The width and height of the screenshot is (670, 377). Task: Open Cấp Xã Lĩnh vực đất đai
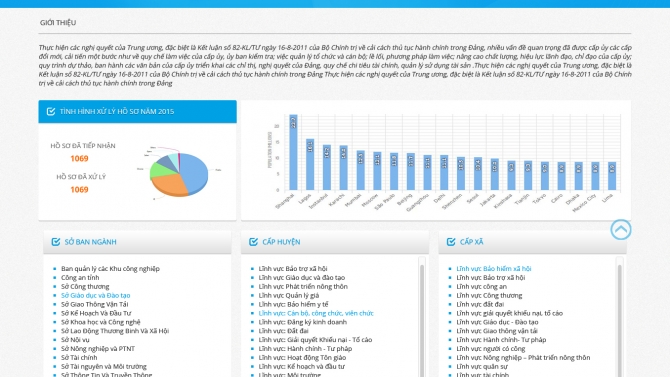point(480,304)
